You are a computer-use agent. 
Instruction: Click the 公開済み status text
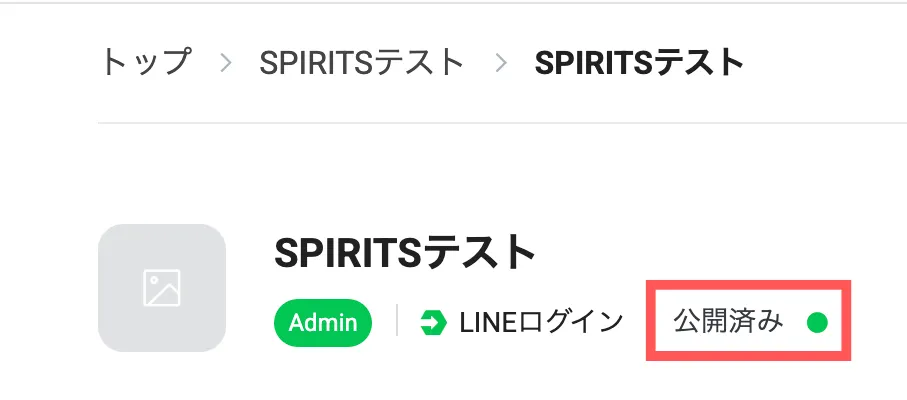(x=729, y=322)
